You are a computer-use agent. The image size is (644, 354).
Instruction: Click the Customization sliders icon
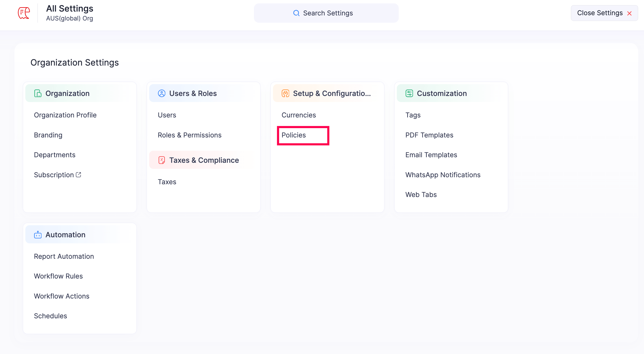click(409, 93)
